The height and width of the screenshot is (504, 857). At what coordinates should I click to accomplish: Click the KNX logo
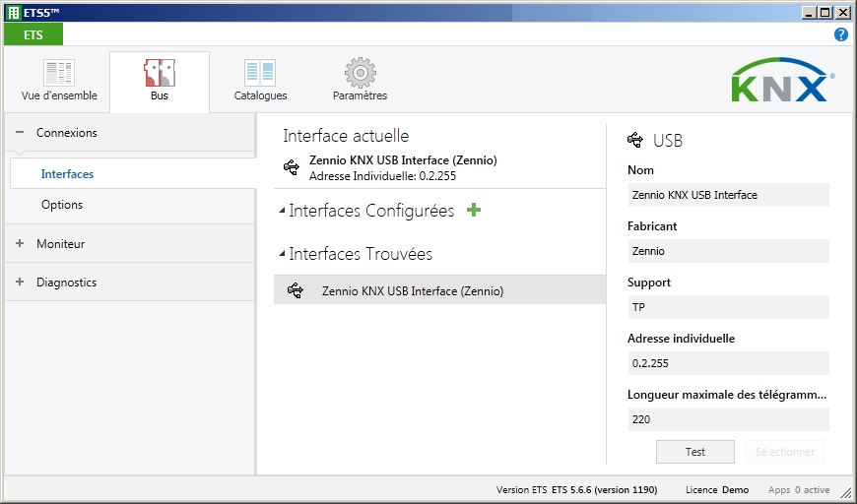783,81
